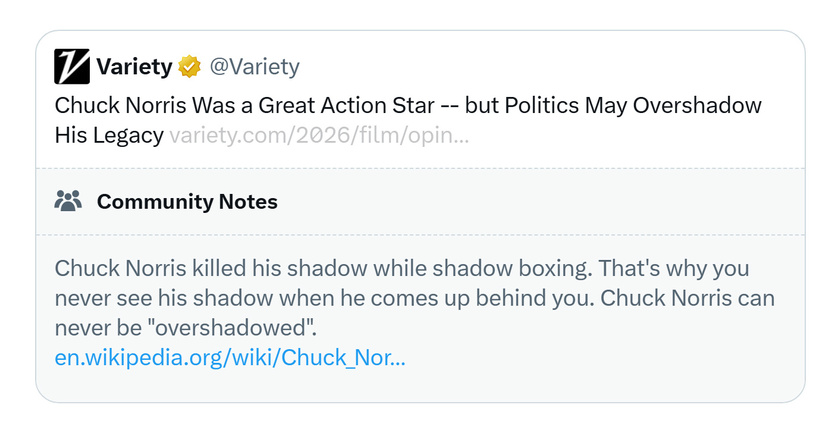The height and width of the screenshot is (436, 838).
Task: Open the en.wikipedia.org Chuck Norris link
Action: coord(230,357)
